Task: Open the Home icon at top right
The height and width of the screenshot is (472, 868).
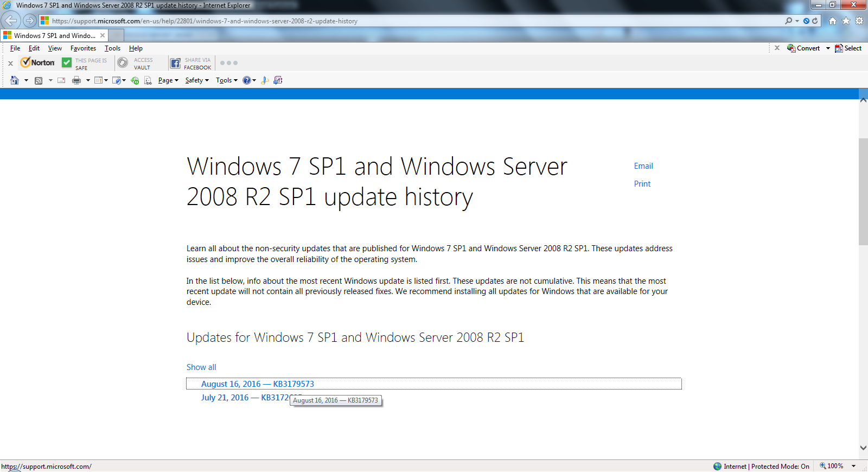Action: [833, 21]
